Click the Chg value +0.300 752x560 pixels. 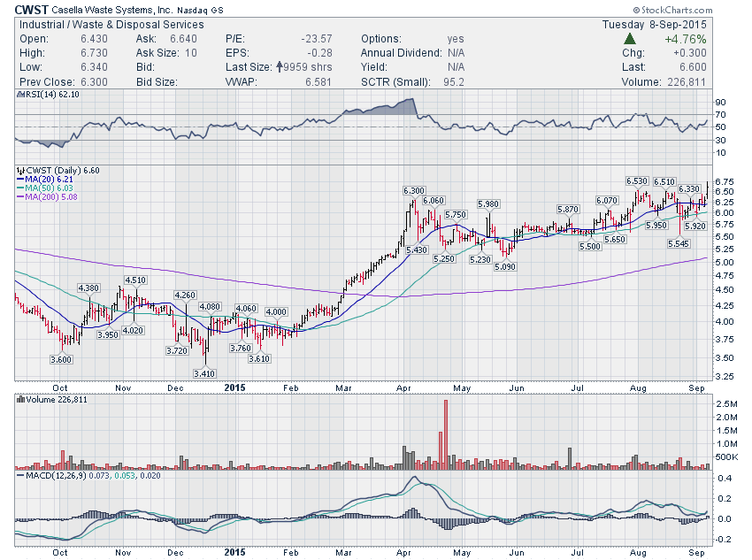[690, 53]
